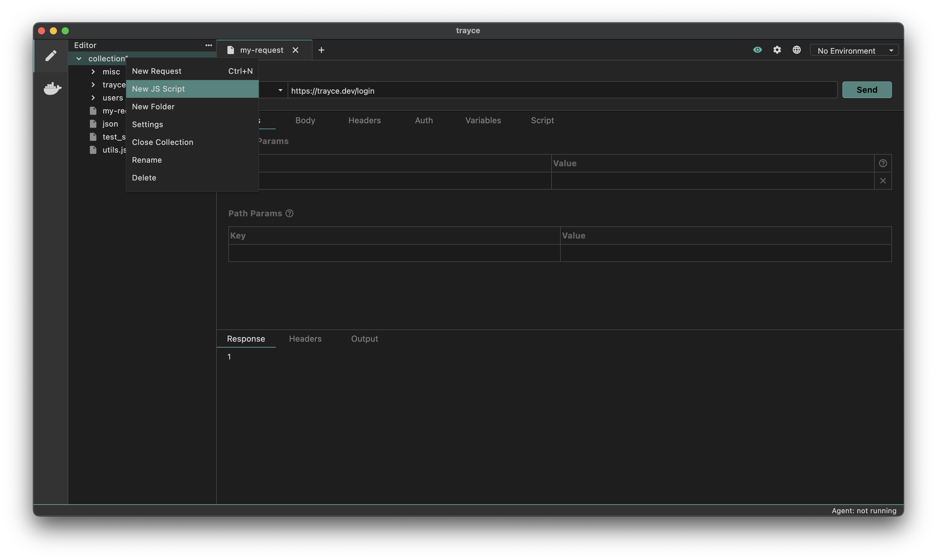Click the json file icon in tree
Image resolution: width=937 pixels, height=560 pixels.
click(x=93, y=124)
